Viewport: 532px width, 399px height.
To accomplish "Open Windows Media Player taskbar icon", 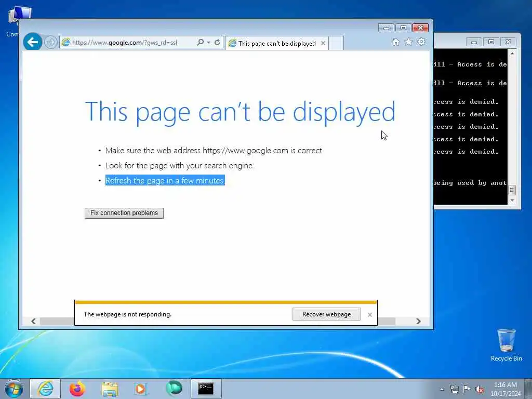I will [140, 389].
